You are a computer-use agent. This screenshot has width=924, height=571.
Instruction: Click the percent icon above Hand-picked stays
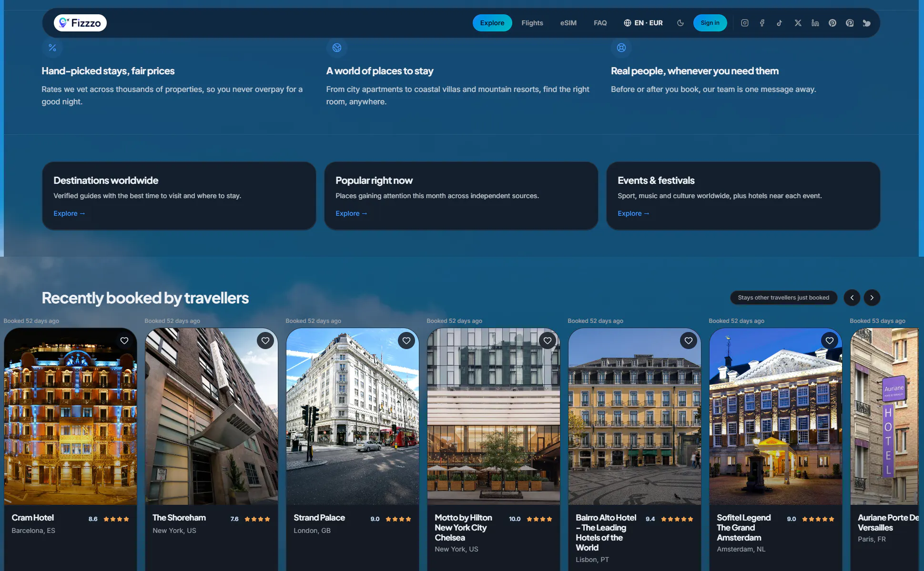click(52, 48)
